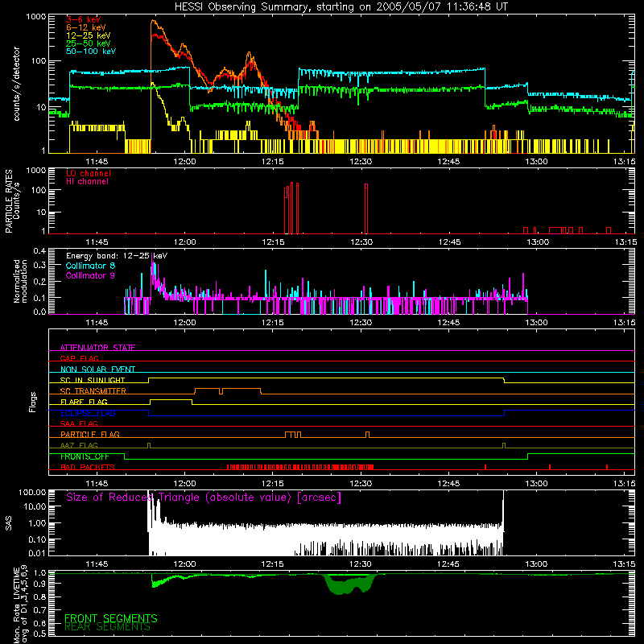
Task: Select the Collimator 9 legend label
Action: (x=90, y=275)
